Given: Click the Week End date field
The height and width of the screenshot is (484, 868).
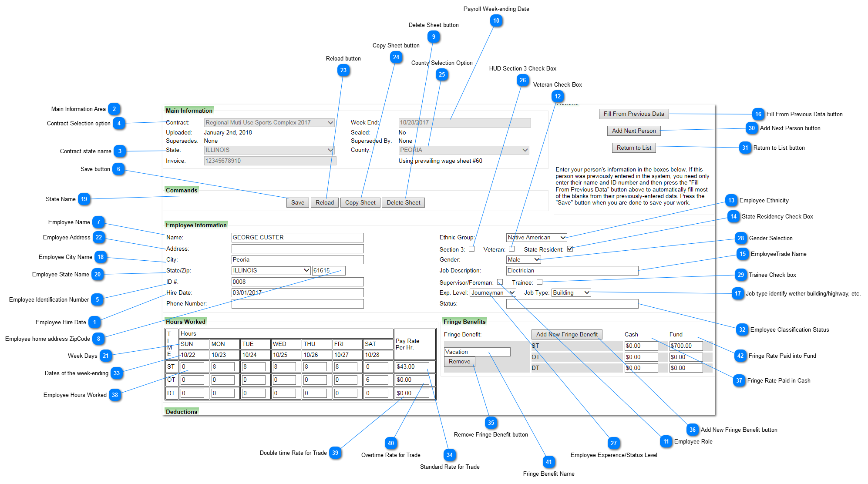Looking at the screenshot, I should coord(464,123).
